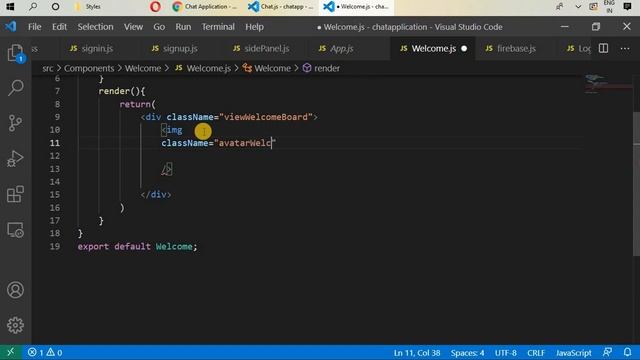Open Windows action center icon
Viewport: 640px width, 360px height.
coord(627,7)
